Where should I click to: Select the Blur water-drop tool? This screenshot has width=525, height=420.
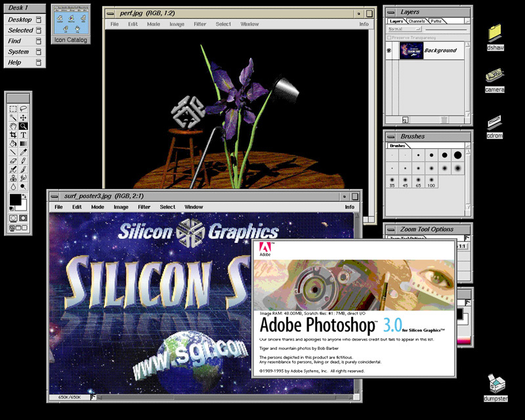pyautogui.click(x=13, y=186)
